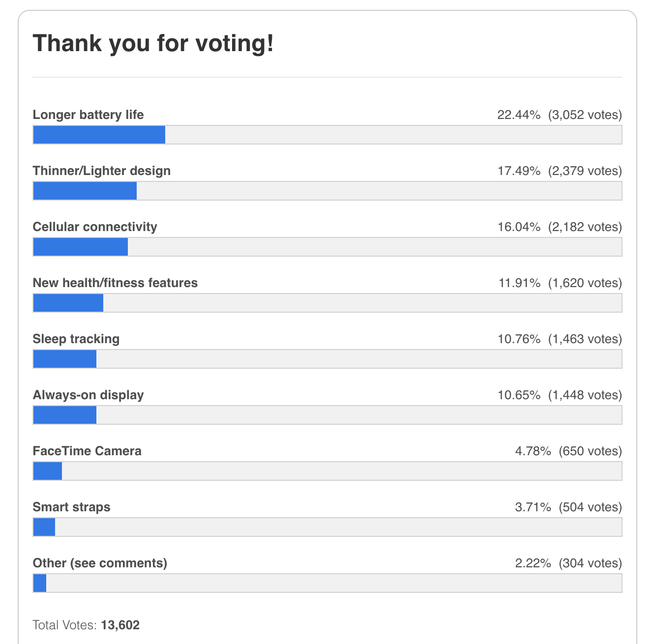Screen dimensions: 653x644
Task: Click the Smart straps progress bar
Action: [x=327, y=527]
